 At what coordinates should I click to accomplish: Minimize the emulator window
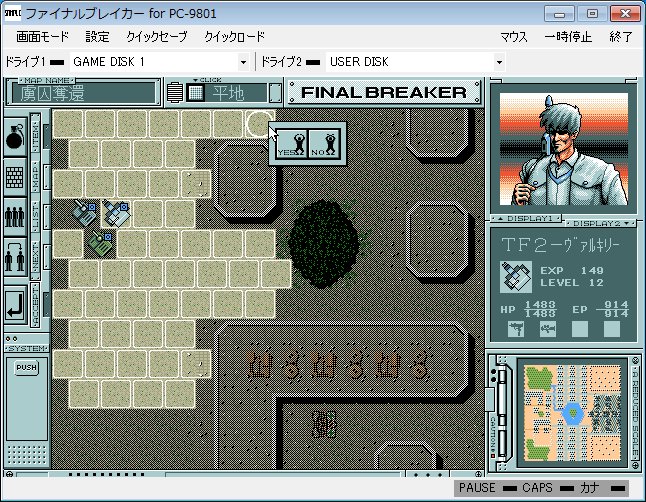click(559, 14)
